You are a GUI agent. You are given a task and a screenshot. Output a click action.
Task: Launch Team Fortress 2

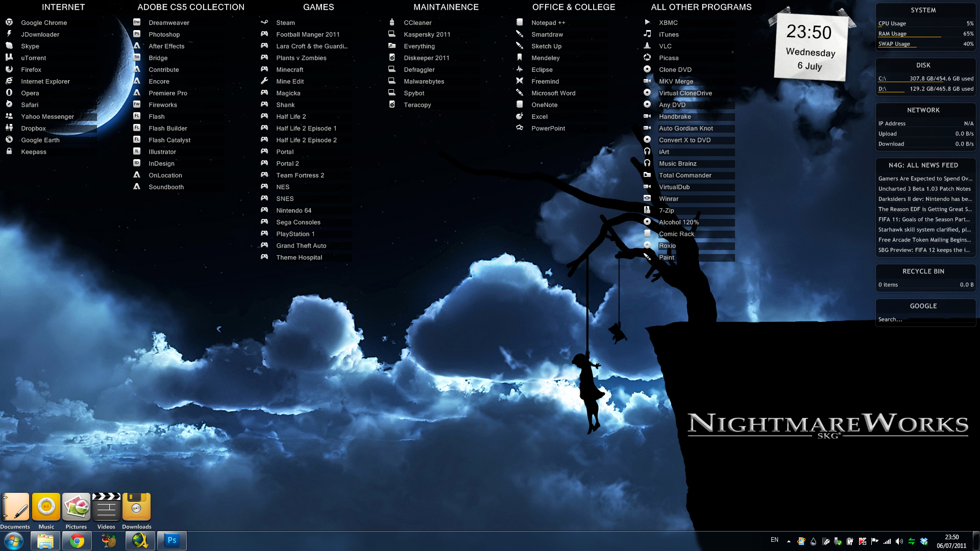coord(300,175)
